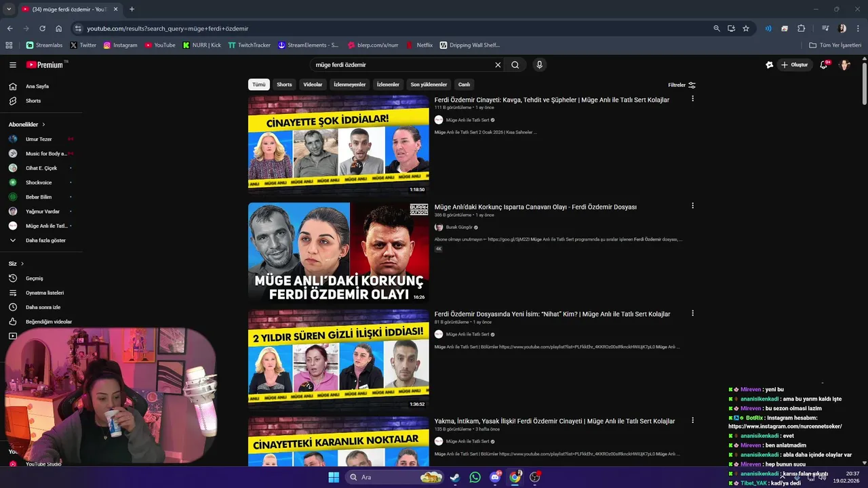Select the Son yüklenenler chip
This screenshot has height=488, width=868.
(x=429, y=85)
